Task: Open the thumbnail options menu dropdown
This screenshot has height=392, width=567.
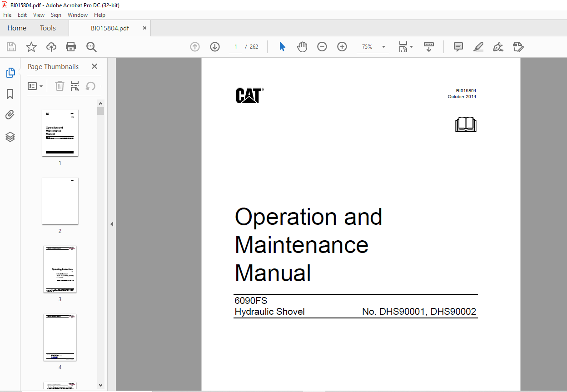Action: tap(35, 86)
